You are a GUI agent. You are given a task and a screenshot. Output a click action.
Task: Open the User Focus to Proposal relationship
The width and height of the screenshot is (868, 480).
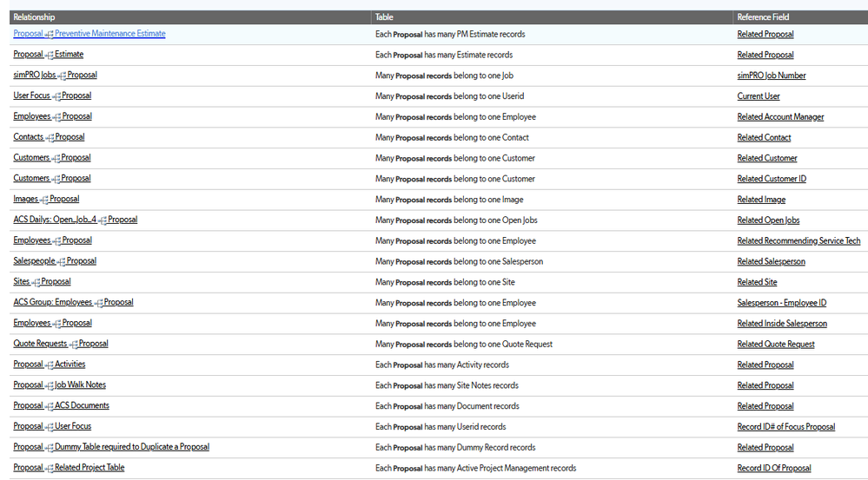pyautogui.click(x=52, y=95)
